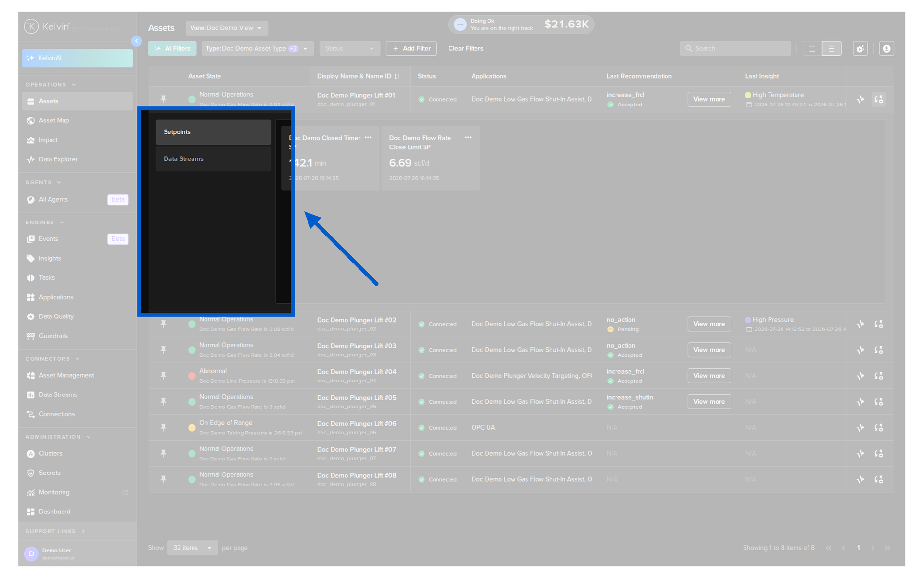Click the Data Quality gear icon
This screenshot has height=578, width=924.
[31, 316]
